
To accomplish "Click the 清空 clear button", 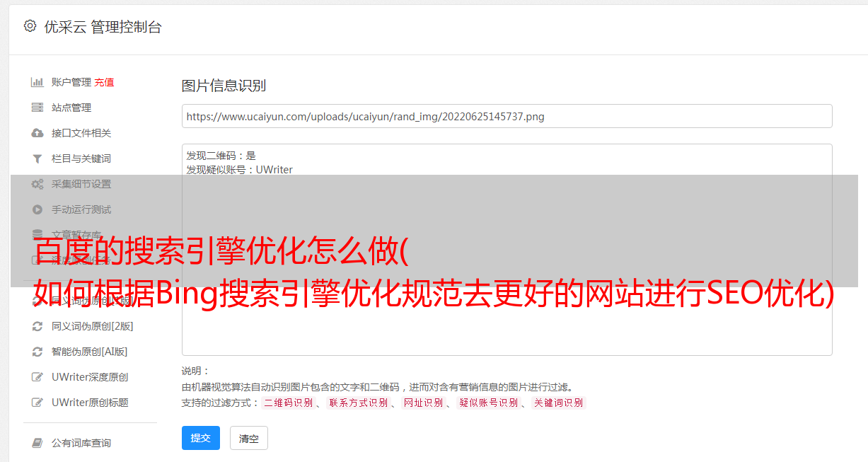I will [x=249, y=438].
